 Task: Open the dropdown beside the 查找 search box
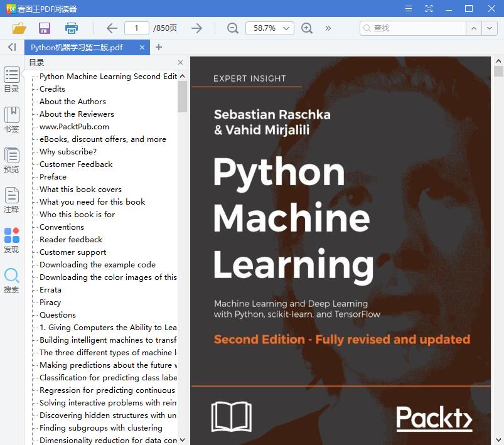(490, 28)
